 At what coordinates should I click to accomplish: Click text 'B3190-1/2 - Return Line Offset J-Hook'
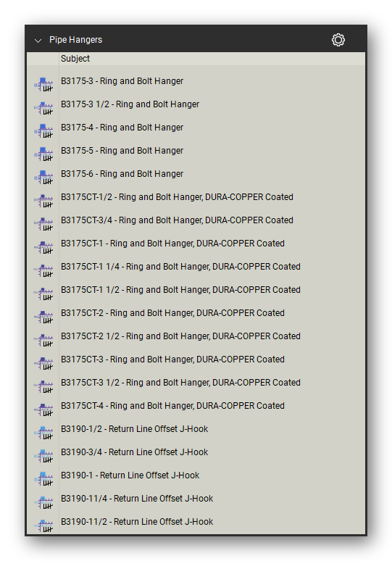(135, 429)
